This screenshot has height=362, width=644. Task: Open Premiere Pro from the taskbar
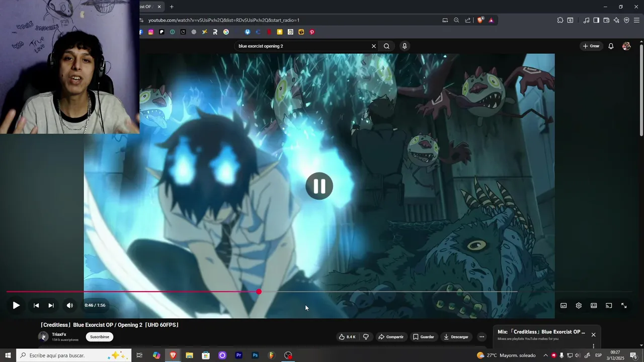click(238, 355)
